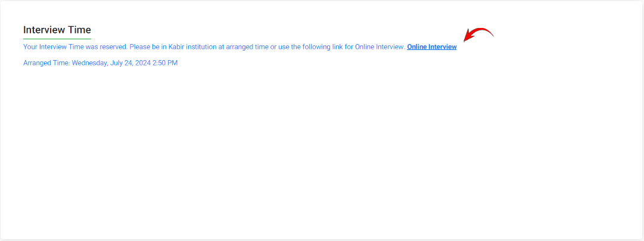Click the word "Time" in the heading
Image resolution: width=644 pixels, height=241 pixels.
tap(80, 30)
